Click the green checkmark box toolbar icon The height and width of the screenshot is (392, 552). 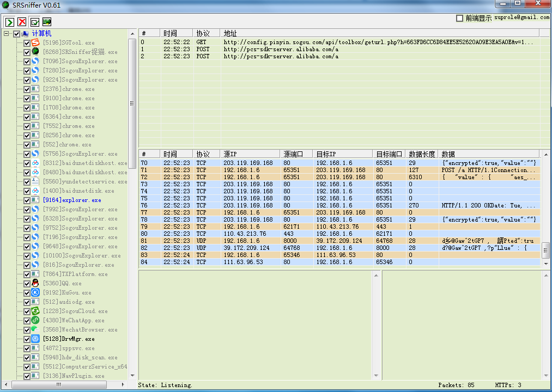point(34,22)
